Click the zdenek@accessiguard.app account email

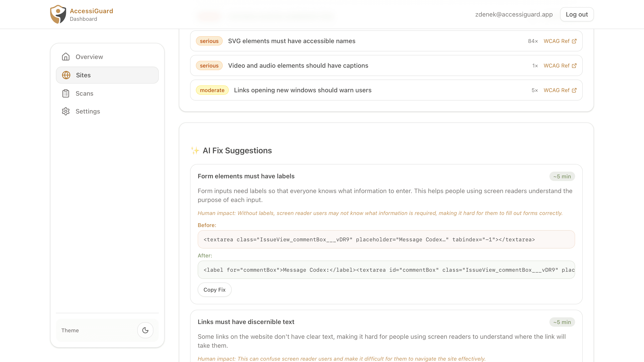point(514,14)
